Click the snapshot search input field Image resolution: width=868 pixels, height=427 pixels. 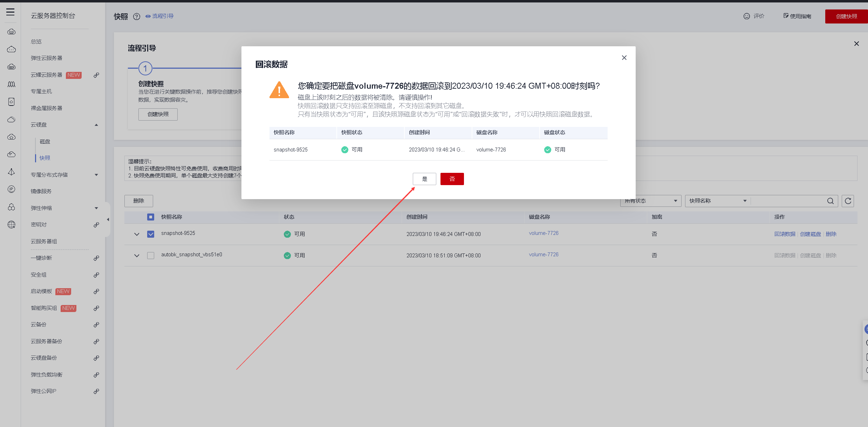788,201
